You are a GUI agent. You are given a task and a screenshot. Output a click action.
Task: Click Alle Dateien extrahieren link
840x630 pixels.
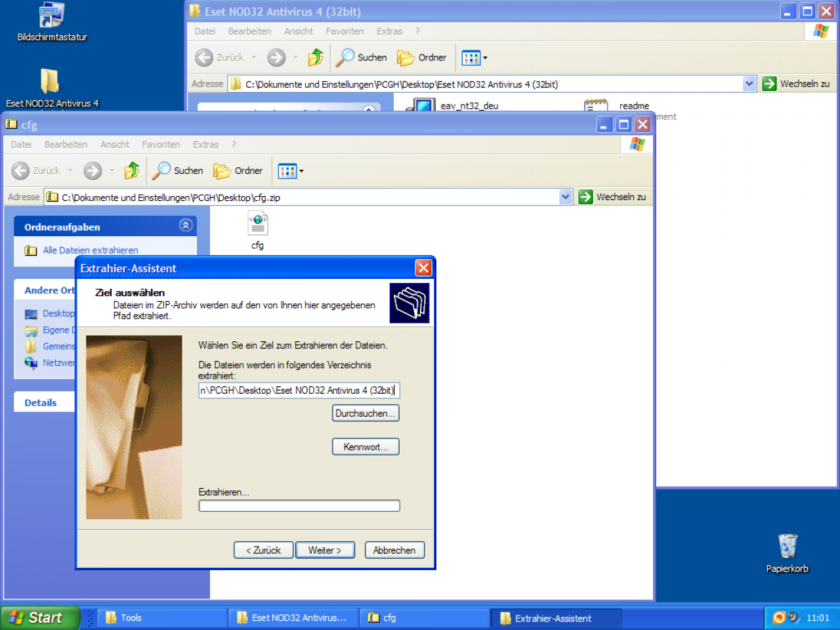(91, 250)
